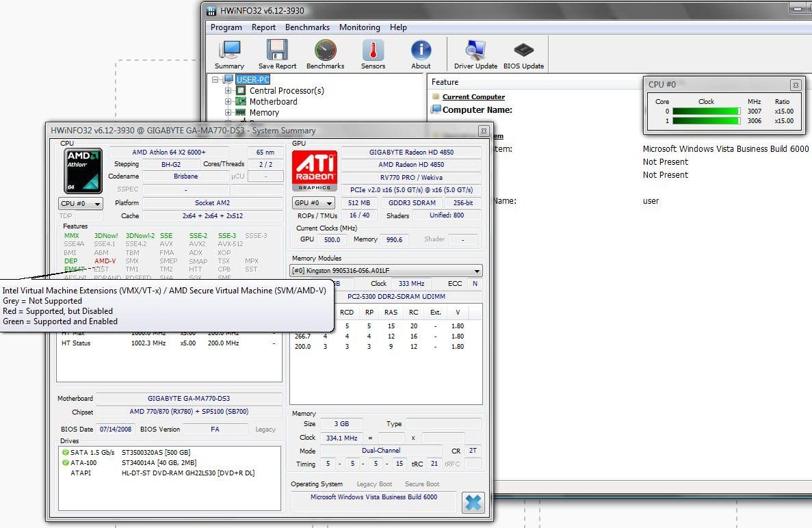Click the GDDR3 SDRAM memory type field
This screenshot has width=812, height=528.
coord(412,203)
